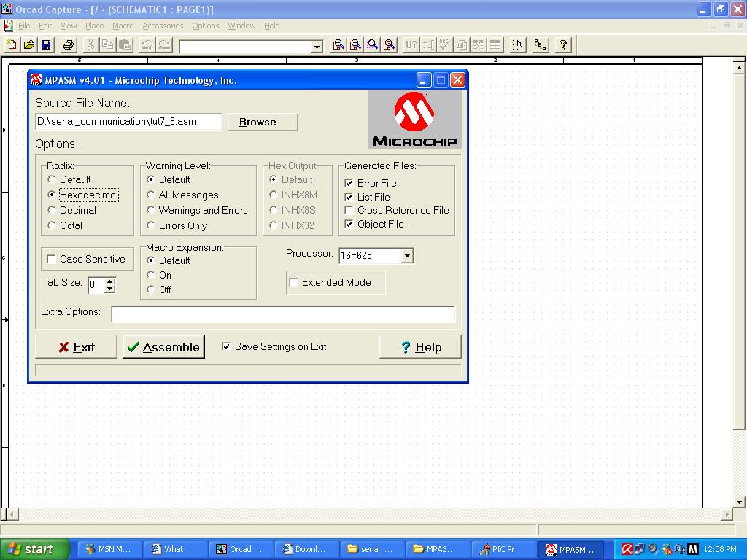Switch to MSN M... taskbar window
This screenshot has width=747, height=560.
[109, 549]
